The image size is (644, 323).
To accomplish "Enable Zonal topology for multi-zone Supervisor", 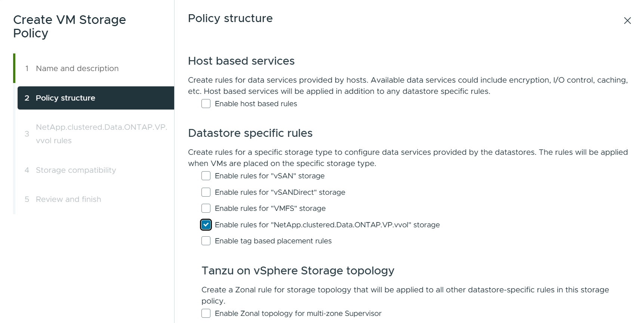I will tap(206, 313).
